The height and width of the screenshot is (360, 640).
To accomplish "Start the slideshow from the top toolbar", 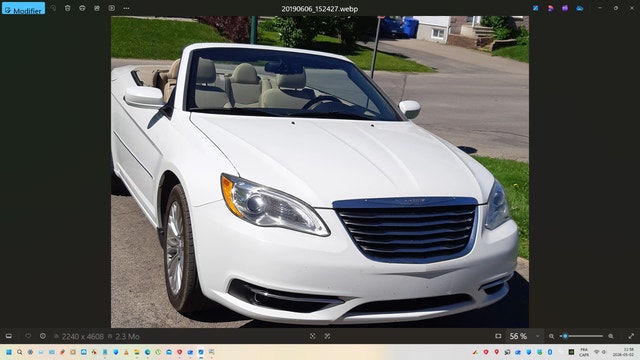I will click(x=111, y=8).
